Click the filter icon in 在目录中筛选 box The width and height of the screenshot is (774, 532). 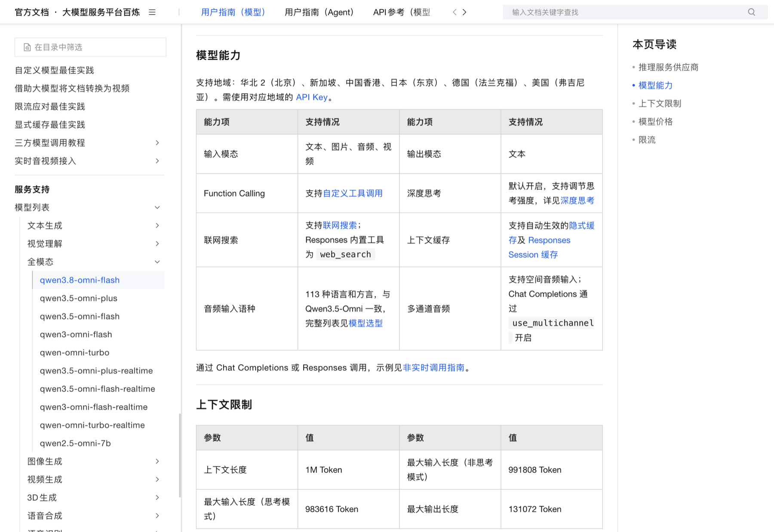tap(27, 47)
